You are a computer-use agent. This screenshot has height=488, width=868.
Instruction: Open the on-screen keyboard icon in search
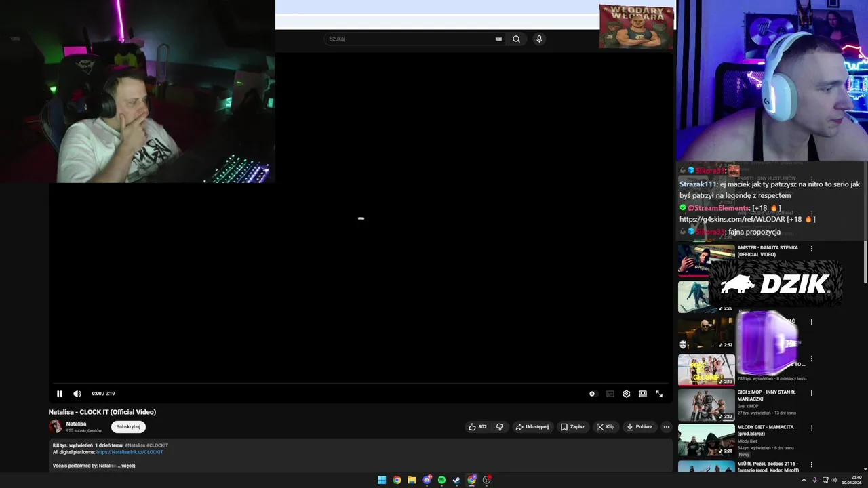[499, 39]
